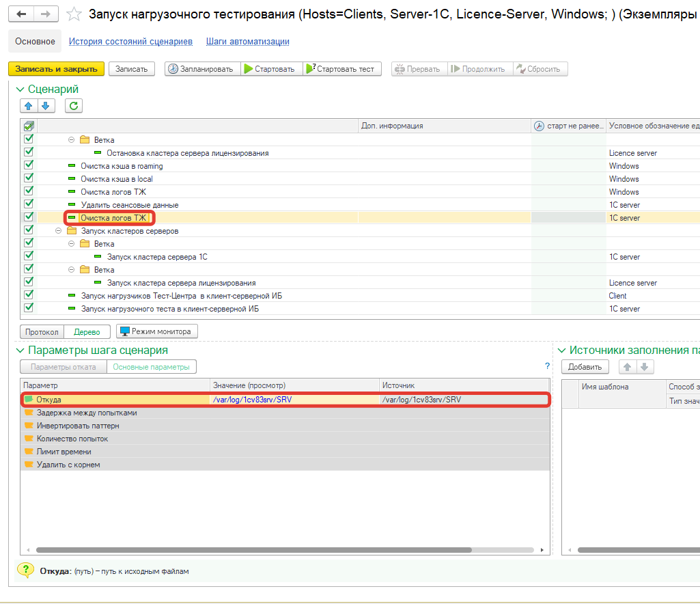The image size is (700, 604).
Task: Move scenario step up with arrow
Action: (x=29, y=105)
